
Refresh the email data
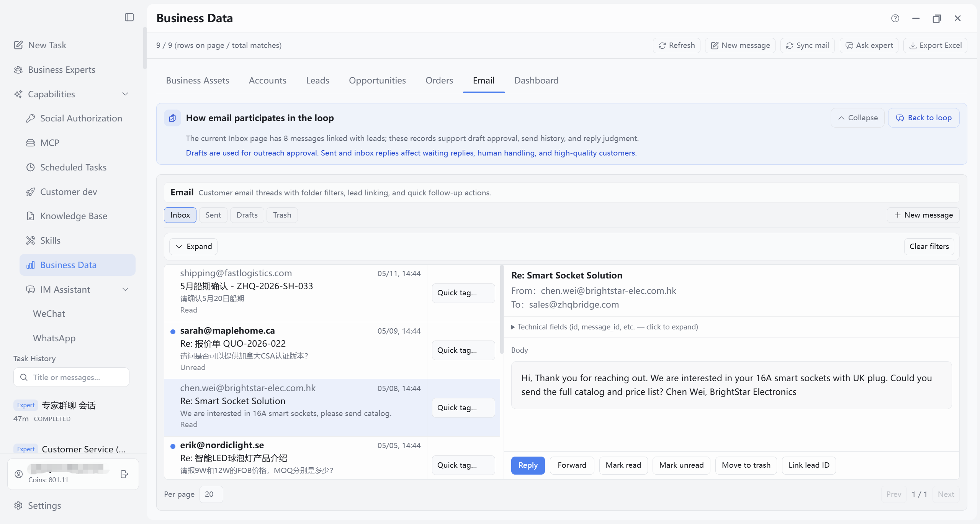click(676, 46)
